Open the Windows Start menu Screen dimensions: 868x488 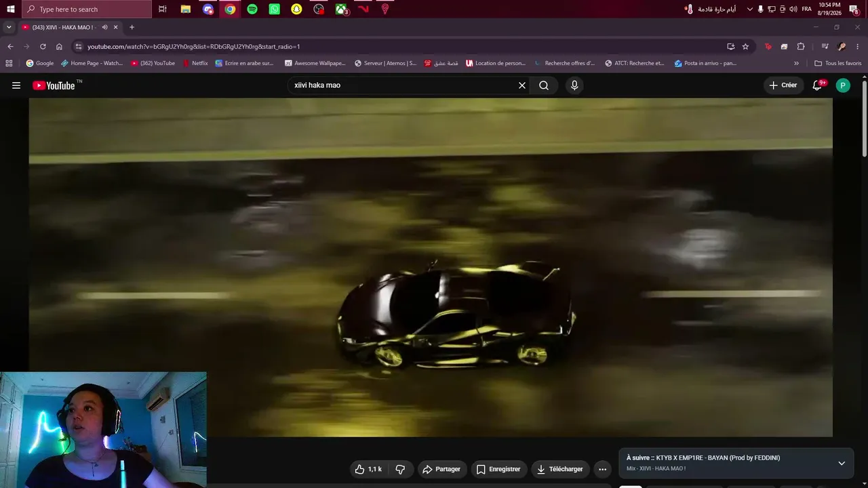pyautogui.click(x=10, y=9)
